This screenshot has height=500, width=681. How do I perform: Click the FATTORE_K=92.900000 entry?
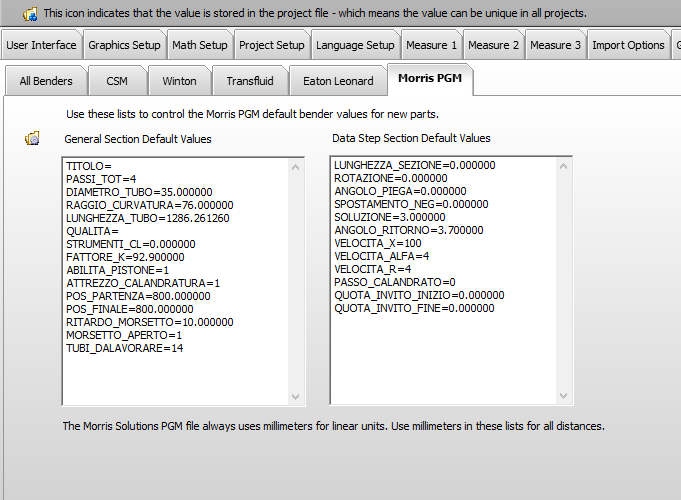tap(125, 258)
